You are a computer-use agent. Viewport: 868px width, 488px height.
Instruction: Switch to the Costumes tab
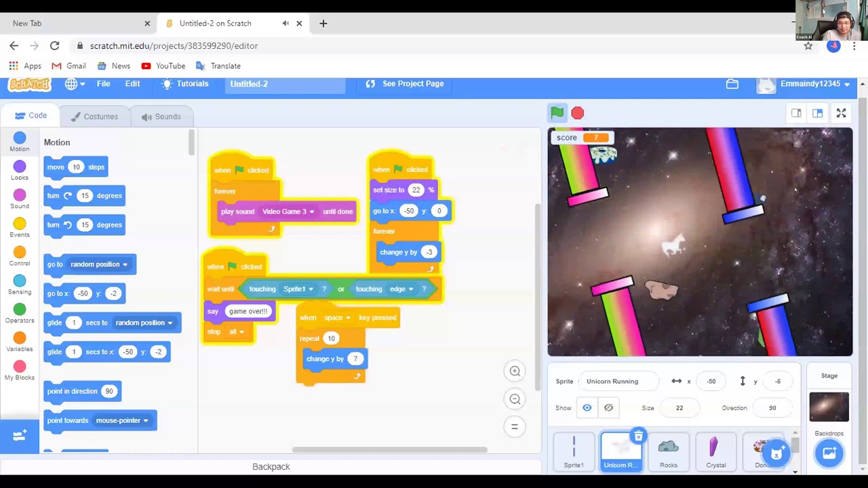coord(94,117)
